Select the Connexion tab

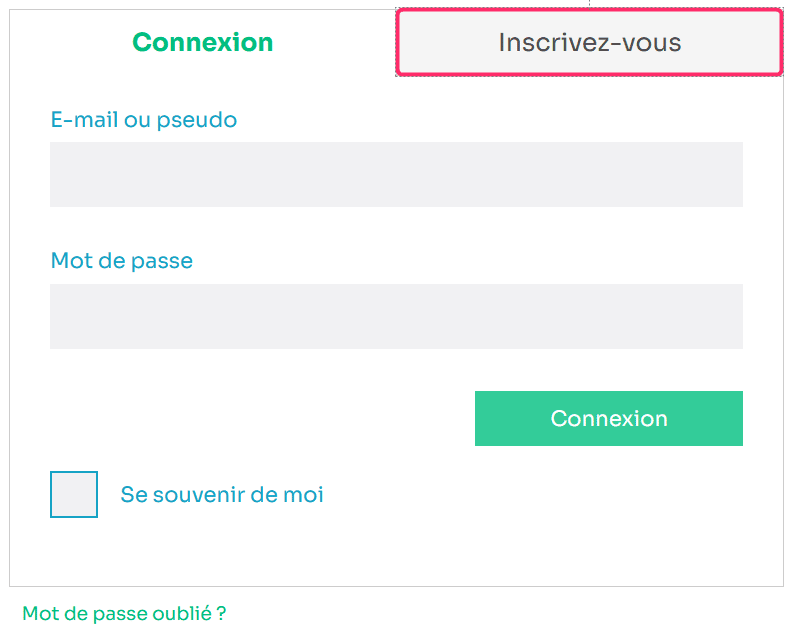pos(202,43)
